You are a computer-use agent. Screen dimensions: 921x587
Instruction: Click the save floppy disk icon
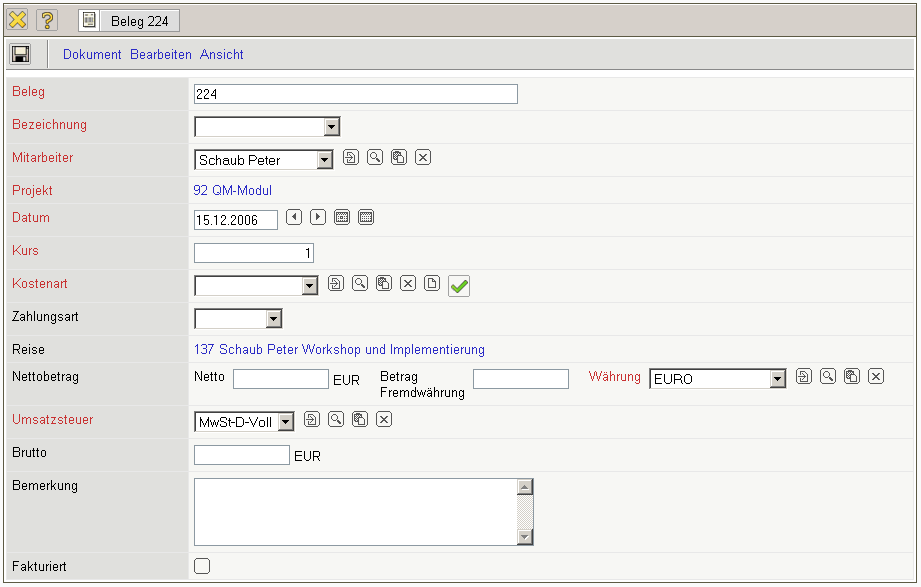pyautogui.click(x=20, y=54)
